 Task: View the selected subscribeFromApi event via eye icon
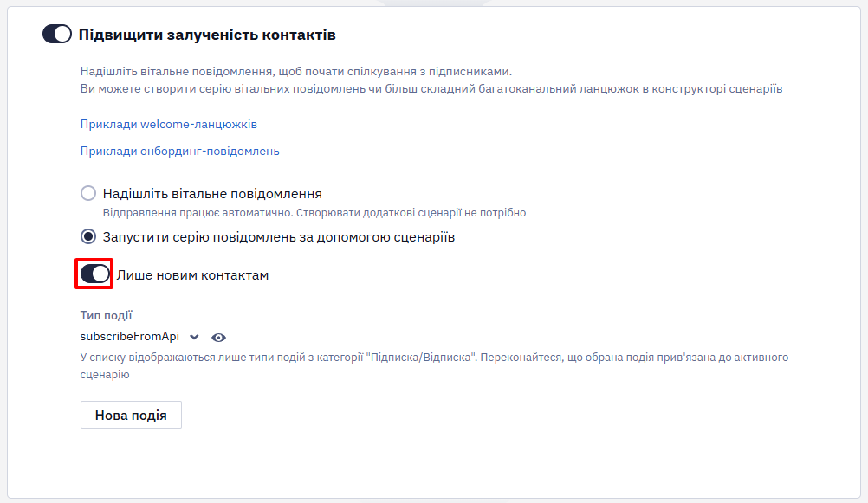coord(218,337)
